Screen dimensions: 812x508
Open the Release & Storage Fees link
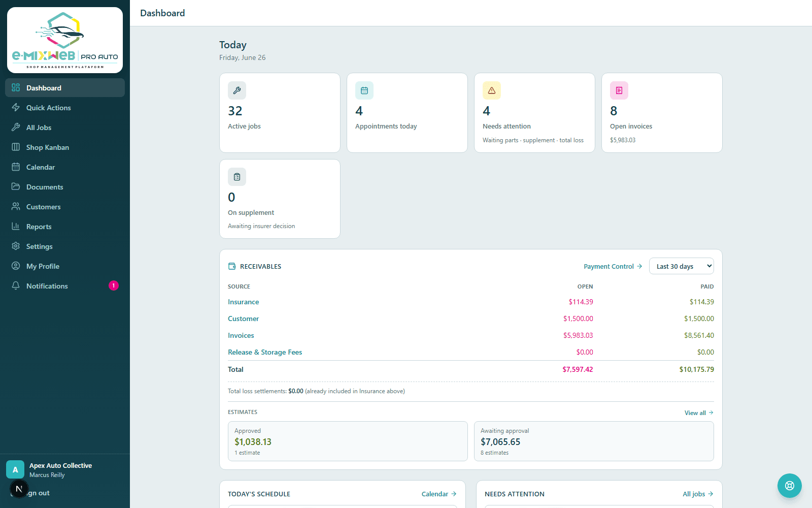pyautogui.click(x=265, y=352)
